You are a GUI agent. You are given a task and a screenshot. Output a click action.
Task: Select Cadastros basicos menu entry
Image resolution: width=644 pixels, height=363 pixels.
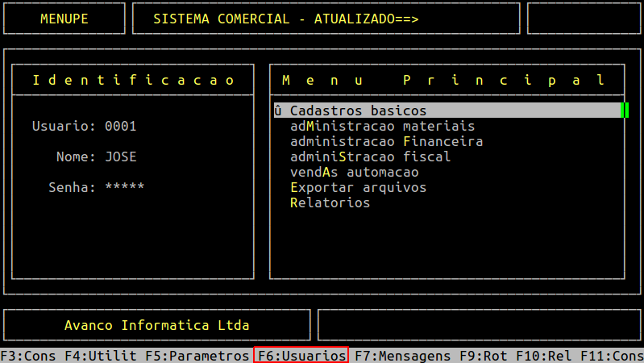pos(358,111)
